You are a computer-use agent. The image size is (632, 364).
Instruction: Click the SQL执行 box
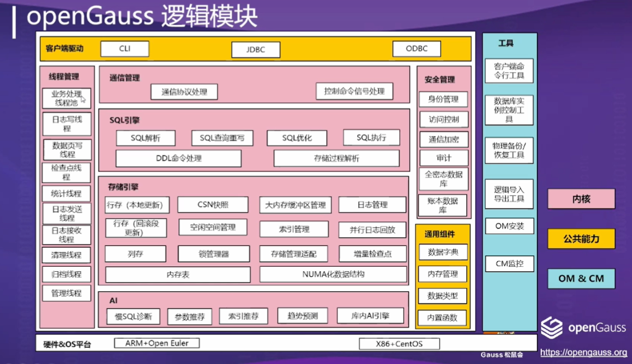(371, 138)
